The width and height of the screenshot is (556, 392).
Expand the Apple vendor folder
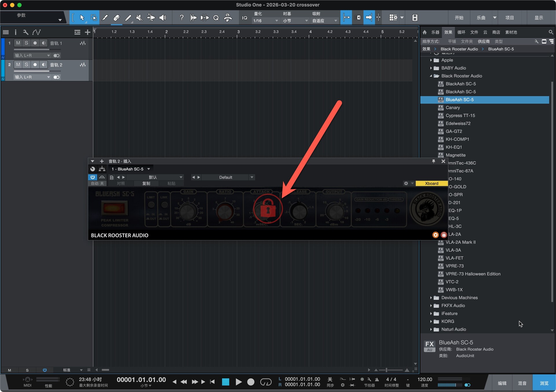point(431,60)
